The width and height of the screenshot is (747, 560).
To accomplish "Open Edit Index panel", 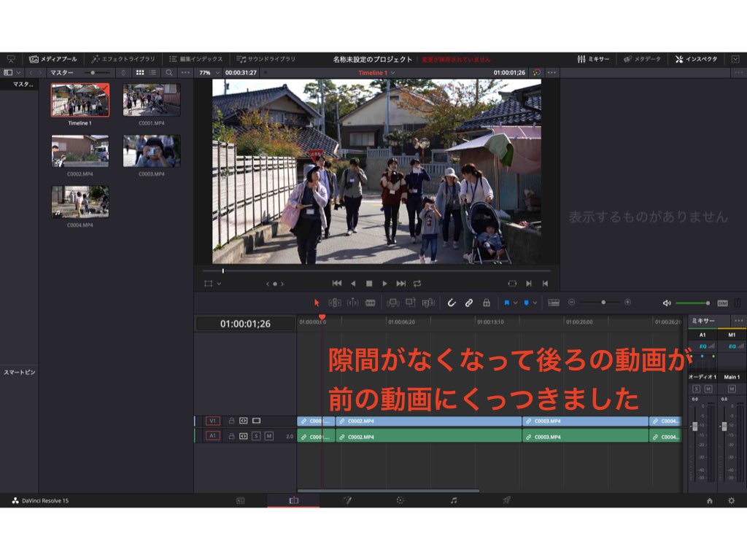I will [x=196, y=59].
